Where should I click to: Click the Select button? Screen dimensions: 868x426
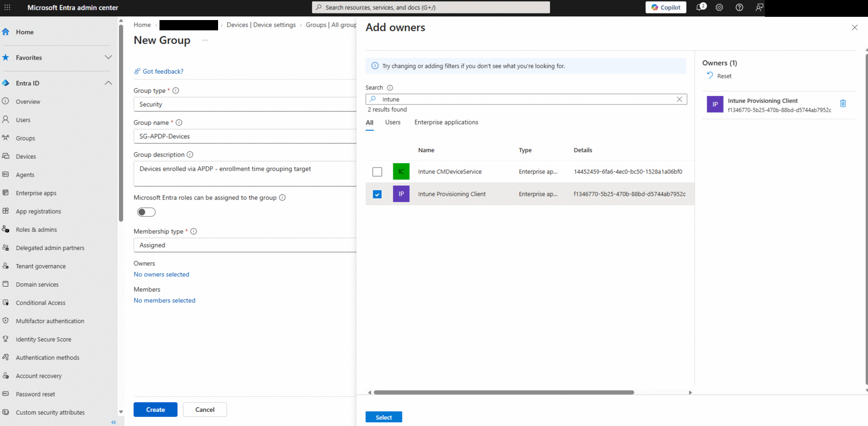(x=384, y=417)
